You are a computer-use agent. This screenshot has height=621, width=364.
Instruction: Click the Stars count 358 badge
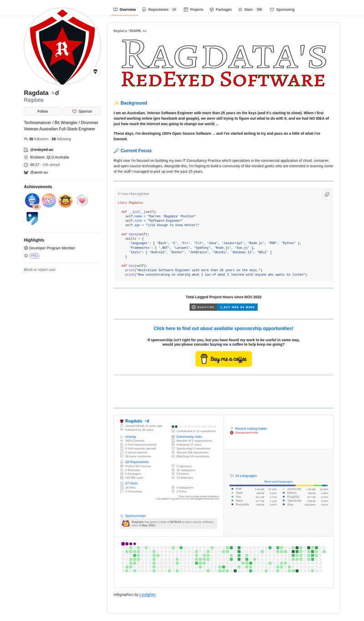259,10
